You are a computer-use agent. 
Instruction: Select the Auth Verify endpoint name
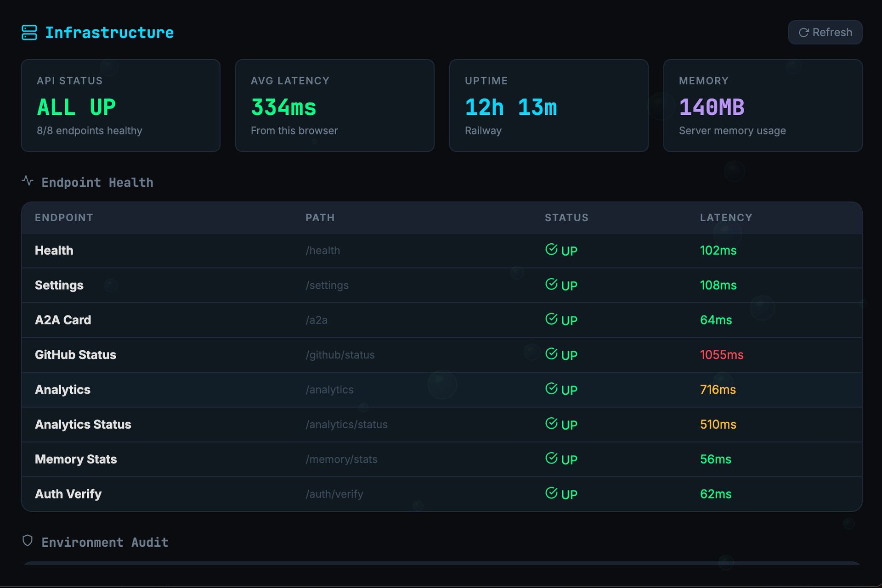point(68,494)
